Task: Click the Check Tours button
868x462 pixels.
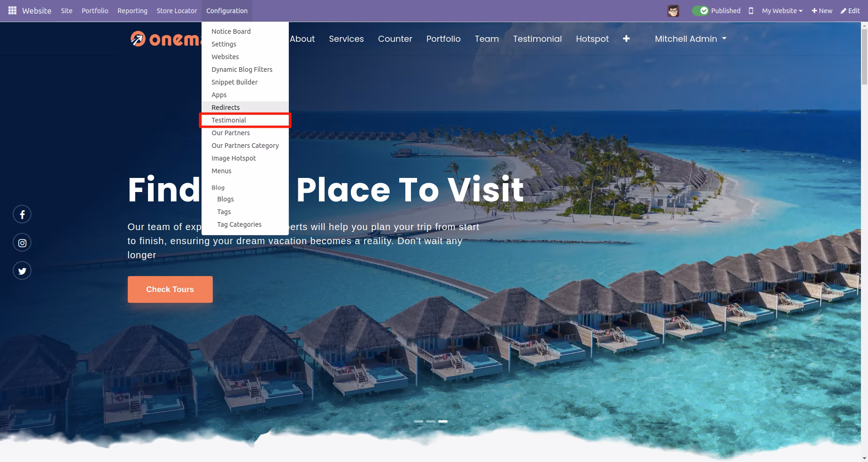Action: click(x=170, y=289)
